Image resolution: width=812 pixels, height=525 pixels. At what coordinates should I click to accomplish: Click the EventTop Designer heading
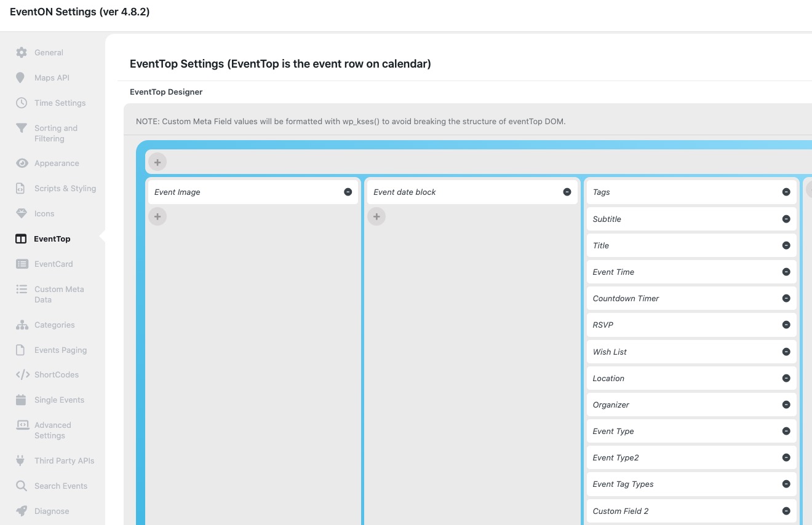click(166, 92)
